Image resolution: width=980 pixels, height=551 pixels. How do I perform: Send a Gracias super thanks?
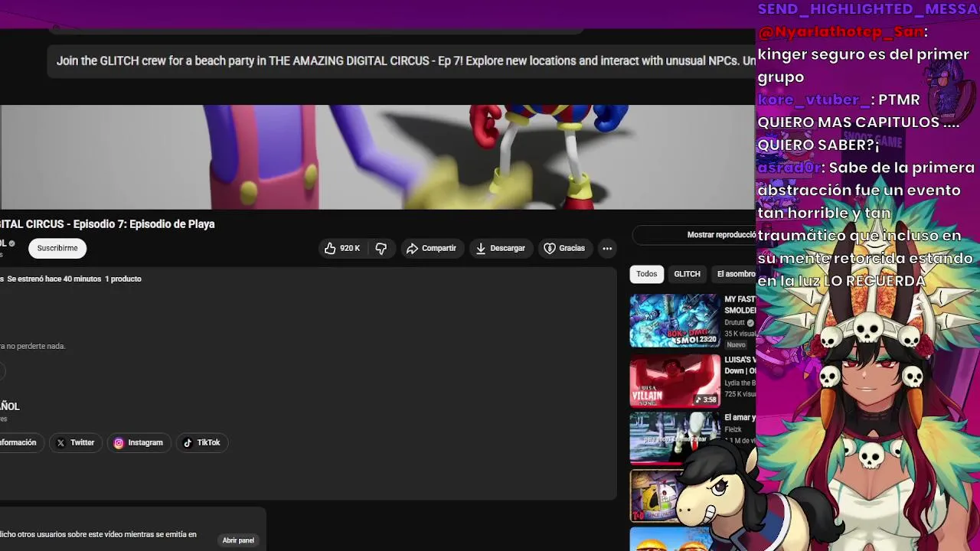564,248
